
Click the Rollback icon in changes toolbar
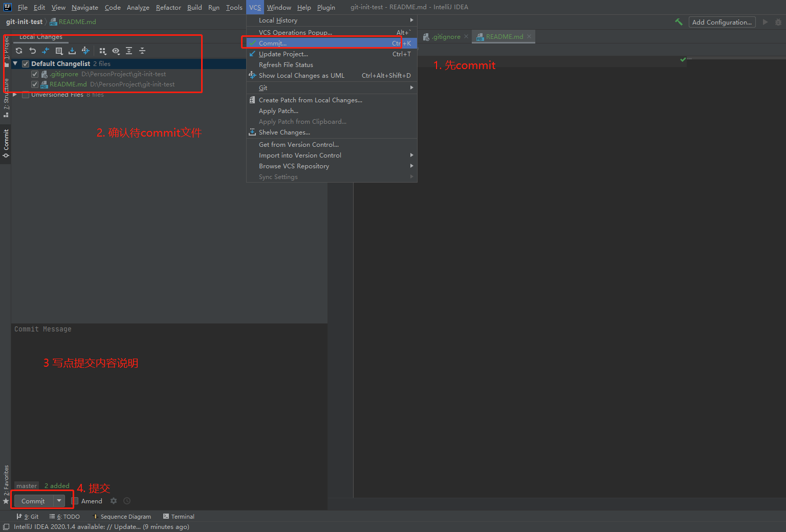[x=32, y=51]
